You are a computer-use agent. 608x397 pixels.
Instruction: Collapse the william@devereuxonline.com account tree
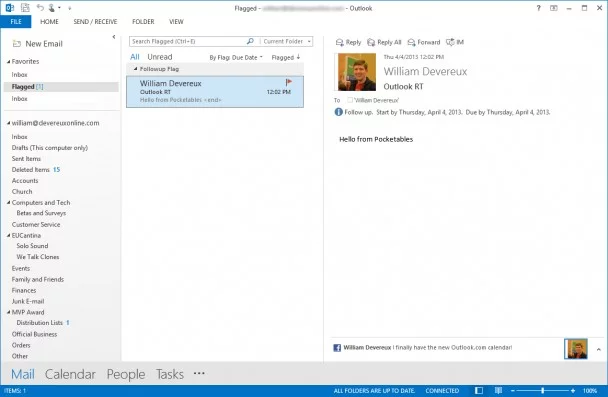click(x=8, y=123)
